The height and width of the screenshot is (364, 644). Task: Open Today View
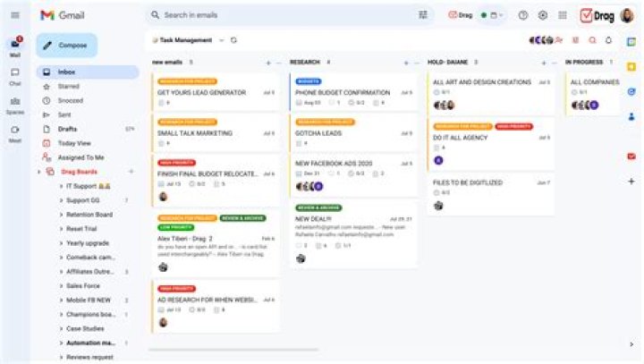click(x=88, y=143)
